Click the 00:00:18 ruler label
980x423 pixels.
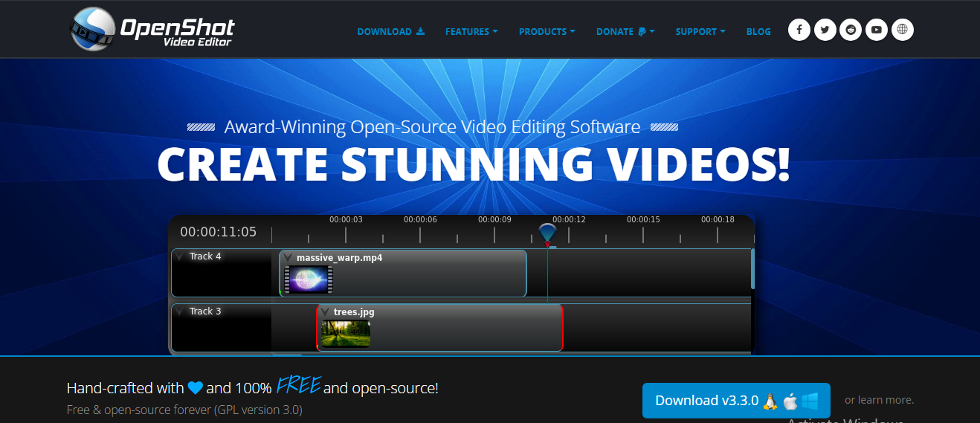pos(718,220)
